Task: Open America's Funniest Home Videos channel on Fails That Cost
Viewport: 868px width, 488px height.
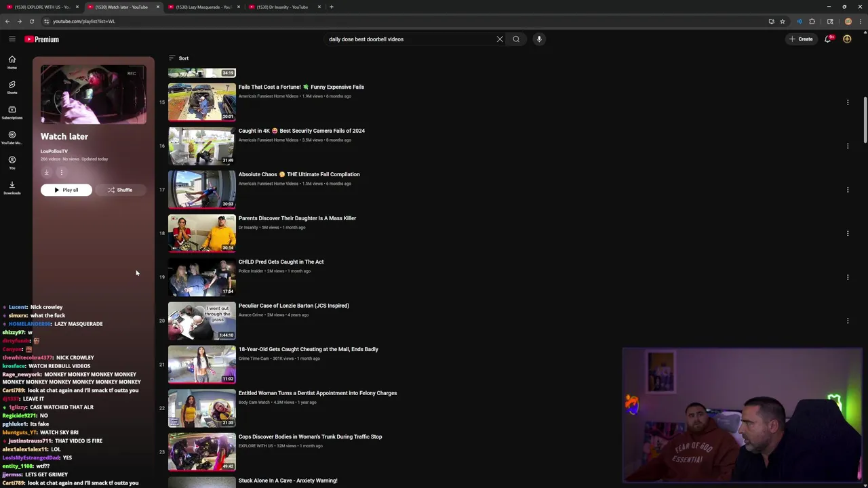Action: [269, 96]
